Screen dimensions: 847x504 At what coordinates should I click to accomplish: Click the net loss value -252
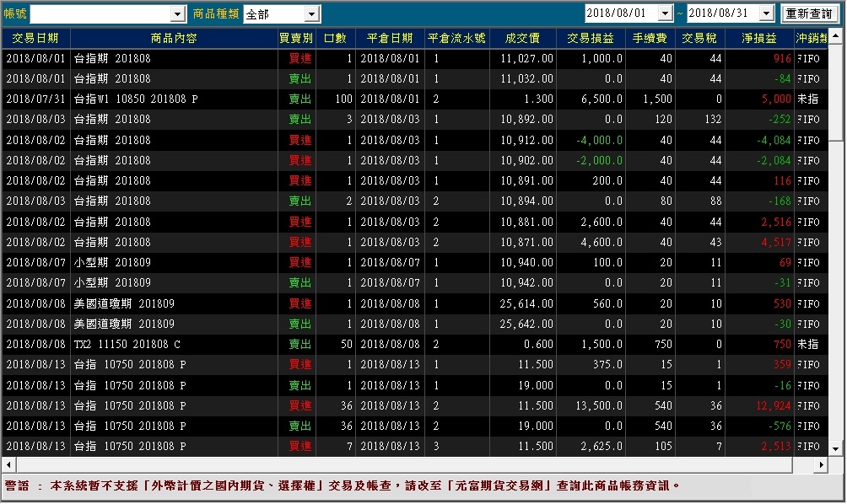pos(780,119)
